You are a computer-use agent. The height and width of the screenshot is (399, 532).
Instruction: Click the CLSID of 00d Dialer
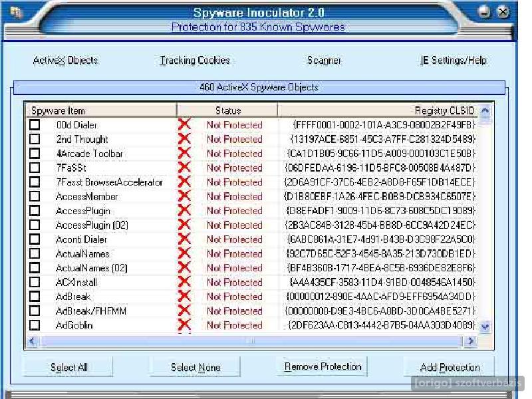point(384,125)
